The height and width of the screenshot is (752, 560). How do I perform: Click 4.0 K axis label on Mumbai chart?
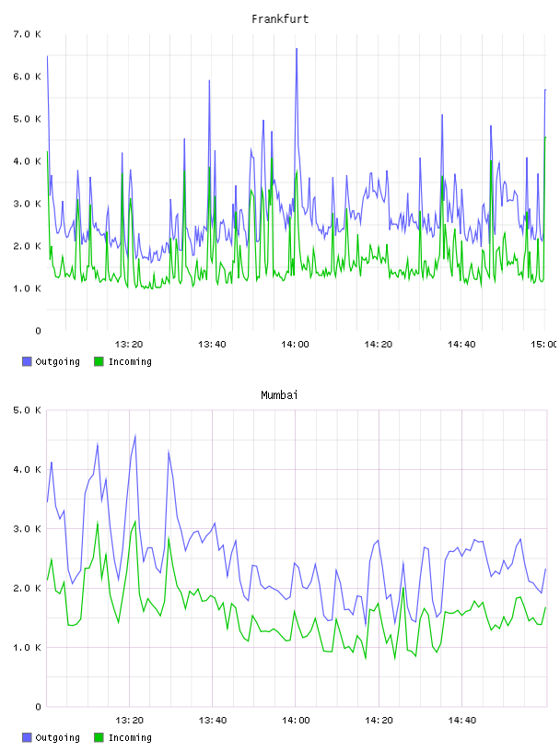pyautogui.click(x=28, y=469)
